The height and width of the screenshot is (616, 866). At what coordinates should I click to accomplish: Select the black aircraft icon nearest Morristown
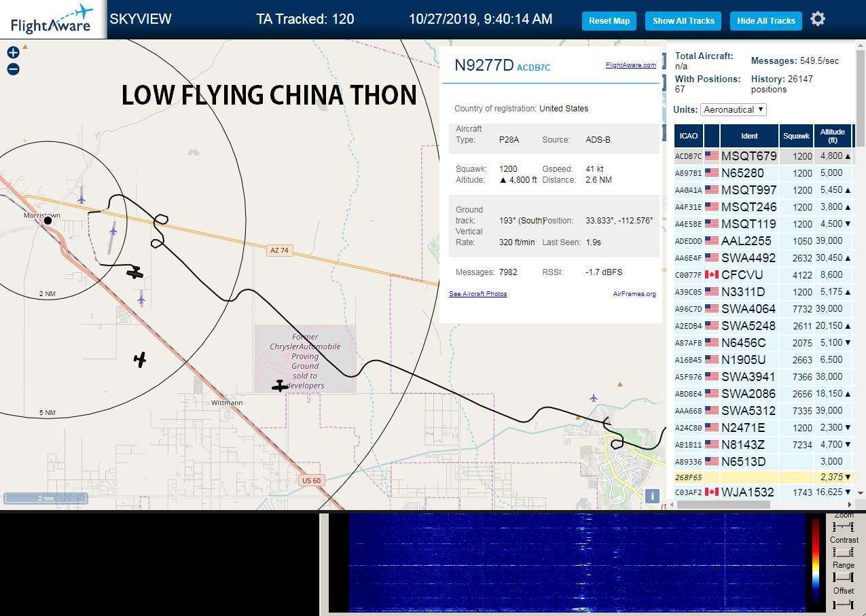click(135, 273)
